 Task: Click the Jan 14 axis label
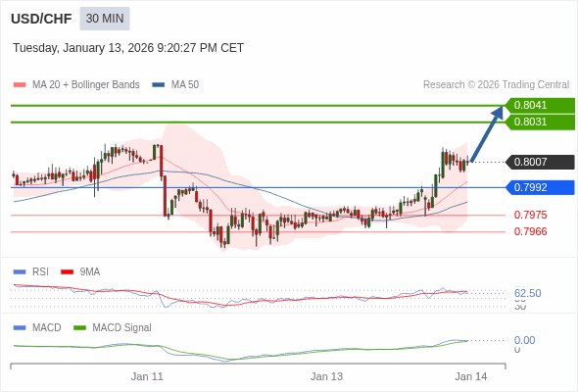click(x=471, y=376)
